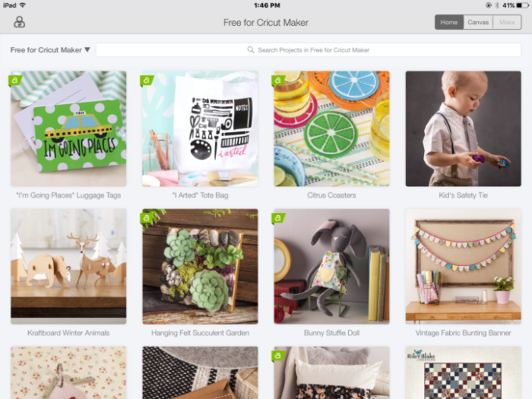Open the Riley Blake quilt project
The height and width of the screenshot is (399, 532).
pyautogui.click(x=463, y=372)
